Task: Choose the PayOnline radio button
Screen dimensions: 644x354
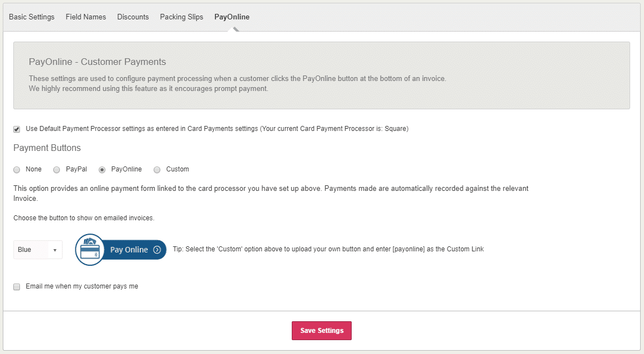Action: [x=102, y=170]
